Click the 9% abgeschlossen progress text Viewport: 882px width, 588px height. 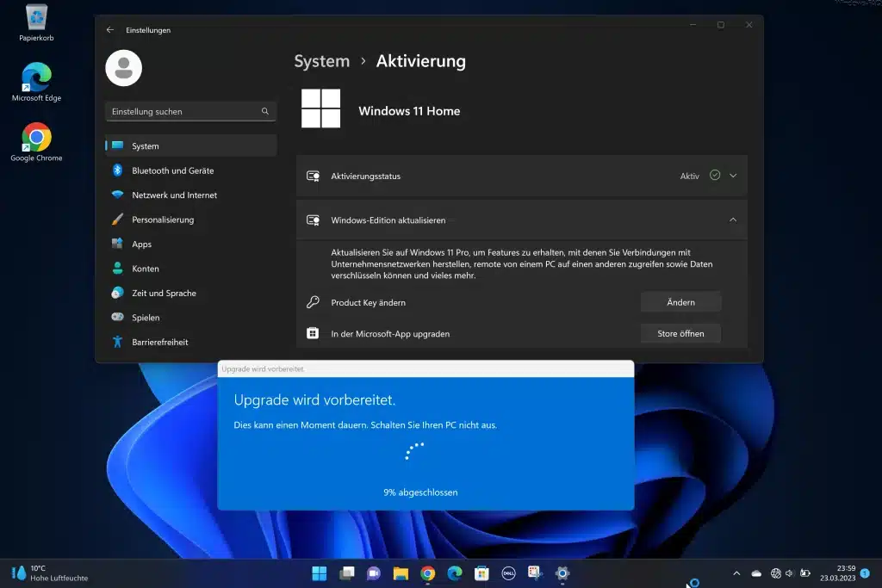point(420,492)
